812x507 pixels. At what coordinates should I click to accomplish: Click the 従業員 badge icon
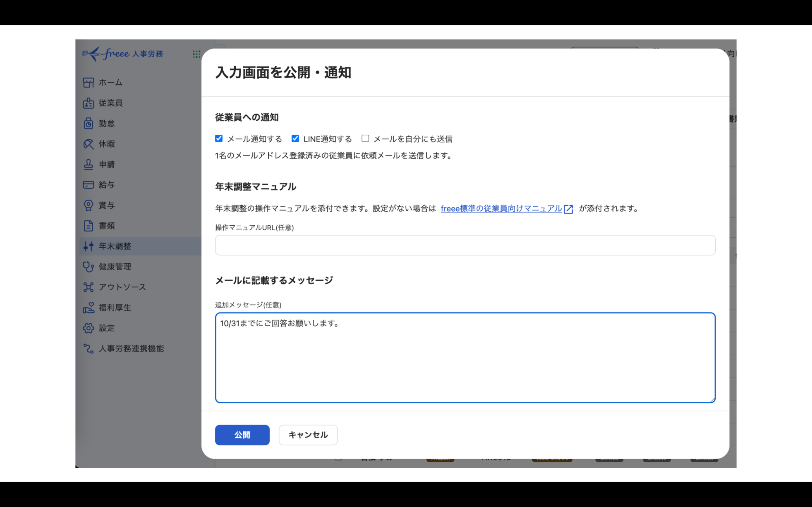click(x=88, y=103)
